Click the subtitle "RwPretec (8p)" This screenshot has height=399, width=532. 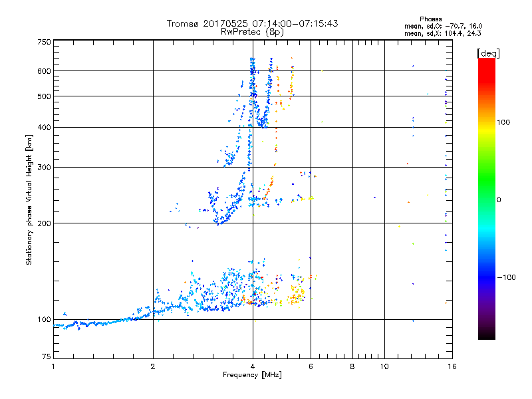click(x=252, y=32)
